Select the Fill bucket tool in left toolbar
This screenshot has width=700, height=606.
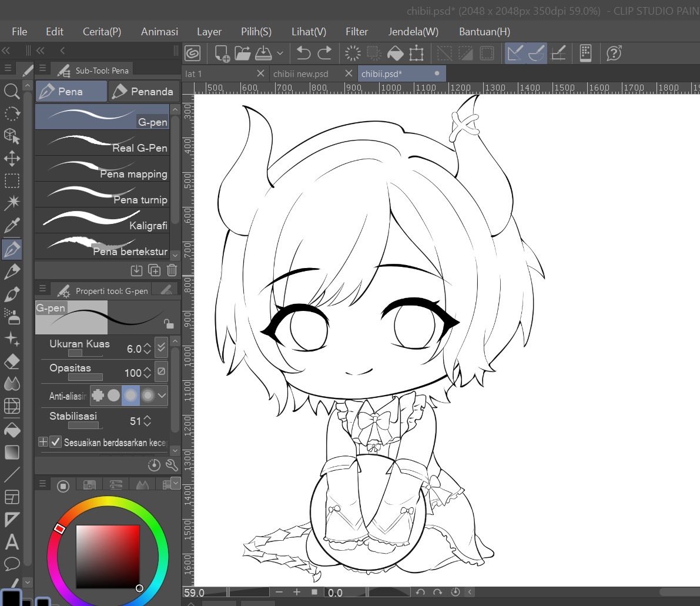click(12, 430)
